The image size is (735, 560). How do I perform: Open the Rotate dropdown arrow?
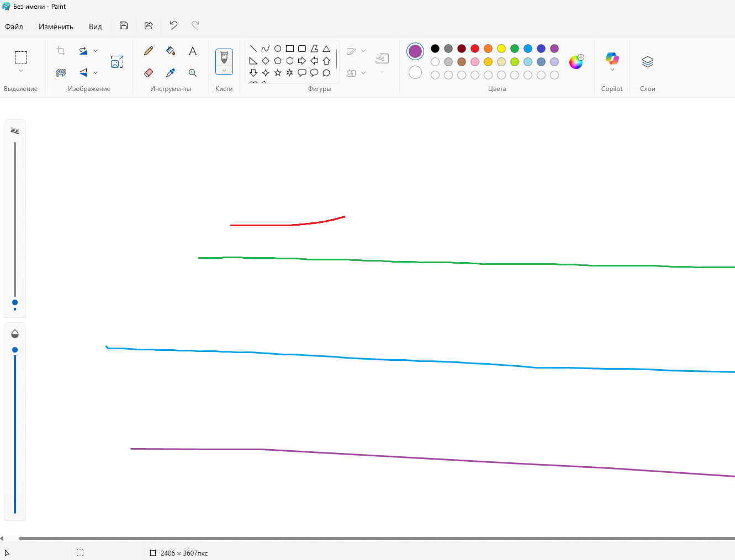(x=96, y=51)
